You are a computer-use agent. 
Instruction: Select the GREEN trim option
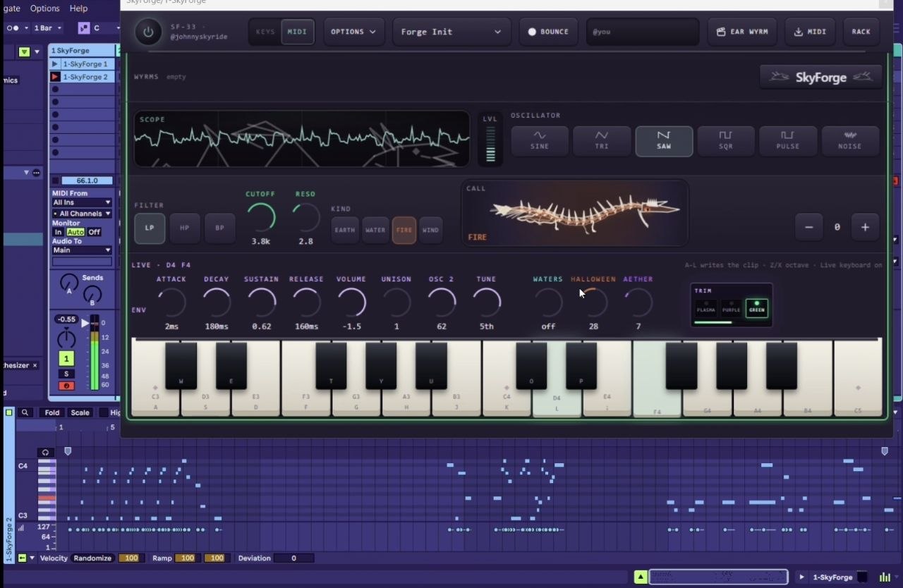point(757,307)
